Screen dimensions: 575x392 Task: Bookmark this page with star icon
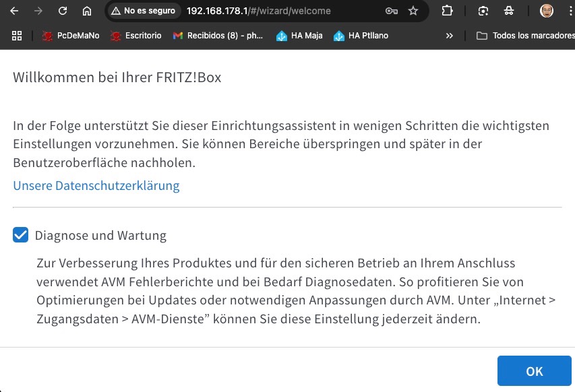tap(413, 11)
